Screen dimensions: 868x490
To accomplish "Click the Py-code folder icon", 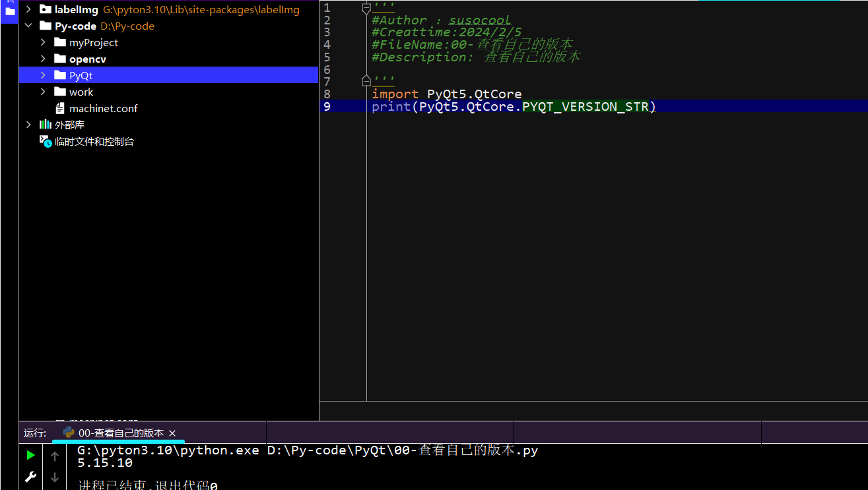I will point(46,26).
